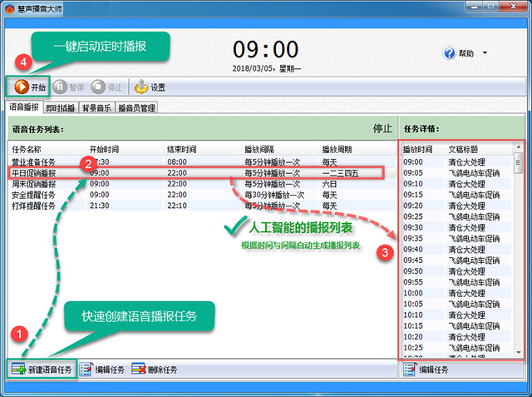The image size is (532, 397).
Task: Click the 播放时间 header in task details
Action: (422, 149)
